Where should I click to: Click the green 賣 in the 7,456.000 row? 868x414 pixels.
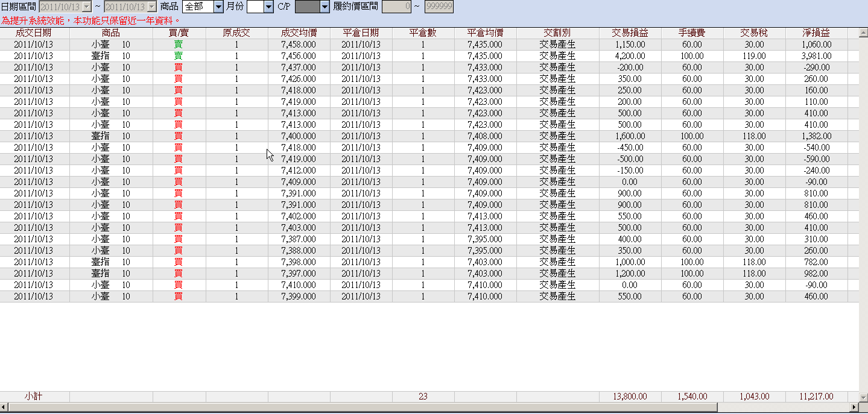(x=179, y=55)
